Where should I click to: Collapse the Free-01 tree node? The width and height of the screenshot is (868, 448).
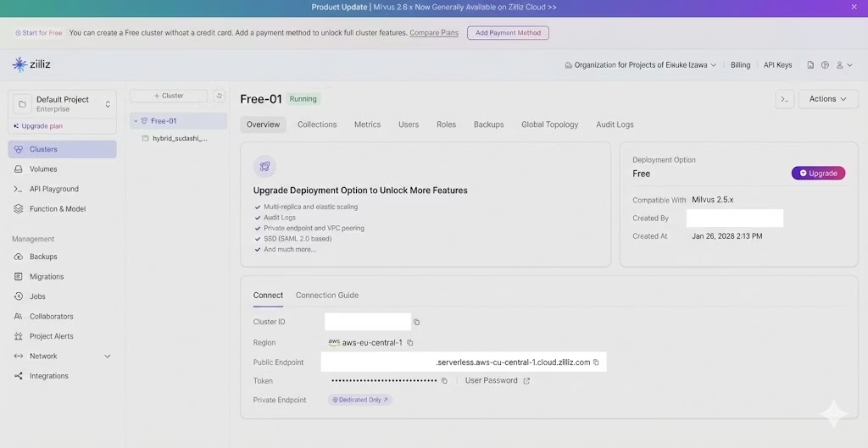(x=135, y=121)
